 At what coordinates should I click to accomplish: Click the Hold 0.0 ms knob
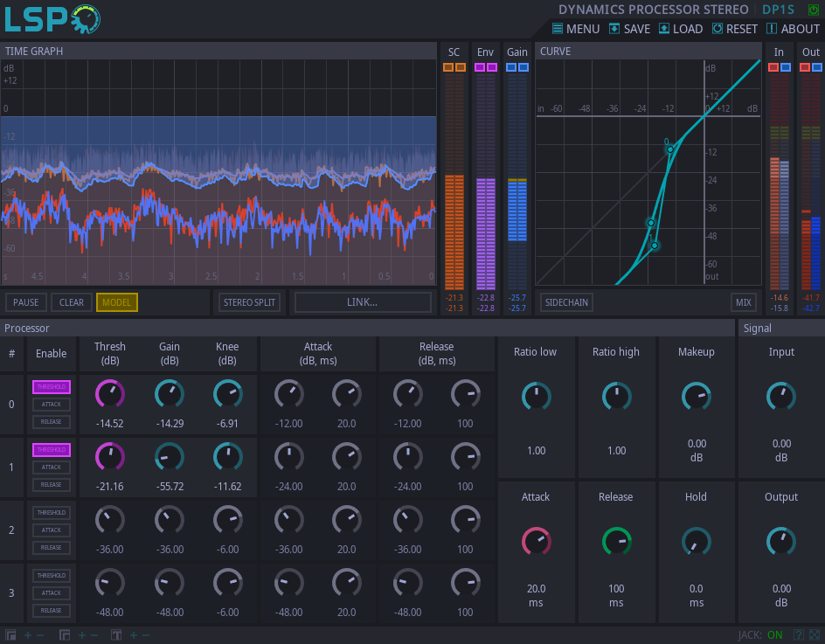pyautogui.click(x=697, y=542)
